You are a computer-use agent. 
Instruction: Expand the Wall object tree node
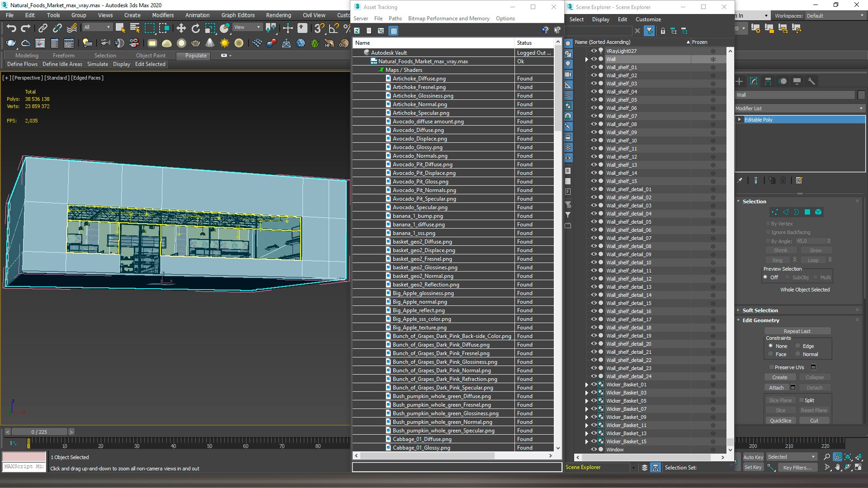point(586,59)
